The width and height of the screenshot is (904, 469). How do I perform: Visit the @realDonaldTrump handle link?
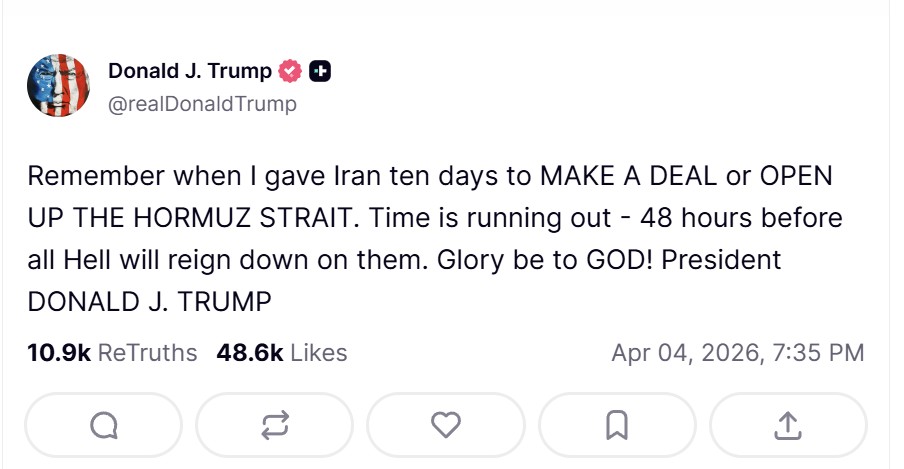coord(202,103)
